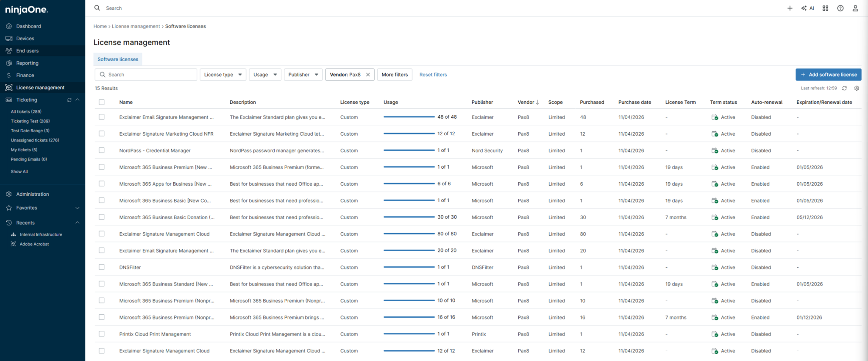Image resolution: width=868 pixels, height=361 pixels.
Task: Go to Home in the breadcrumb
Action: click(x=100, y=26)
